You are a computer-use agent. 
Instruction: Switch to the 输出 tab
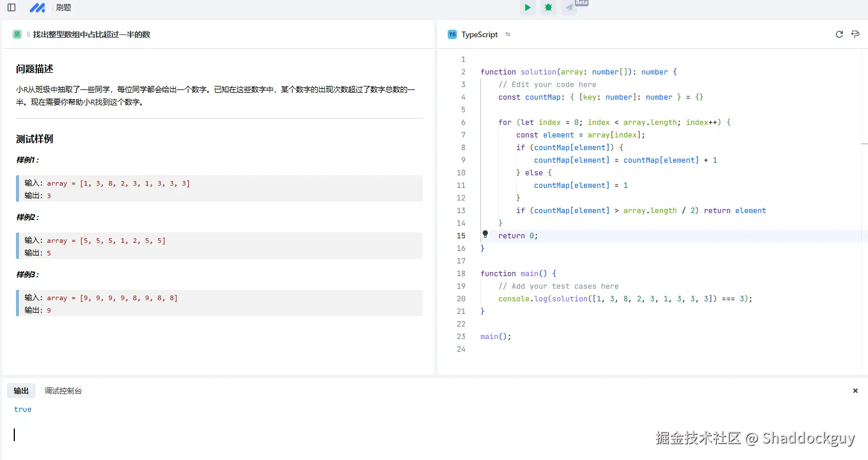[x=21, y=391]
